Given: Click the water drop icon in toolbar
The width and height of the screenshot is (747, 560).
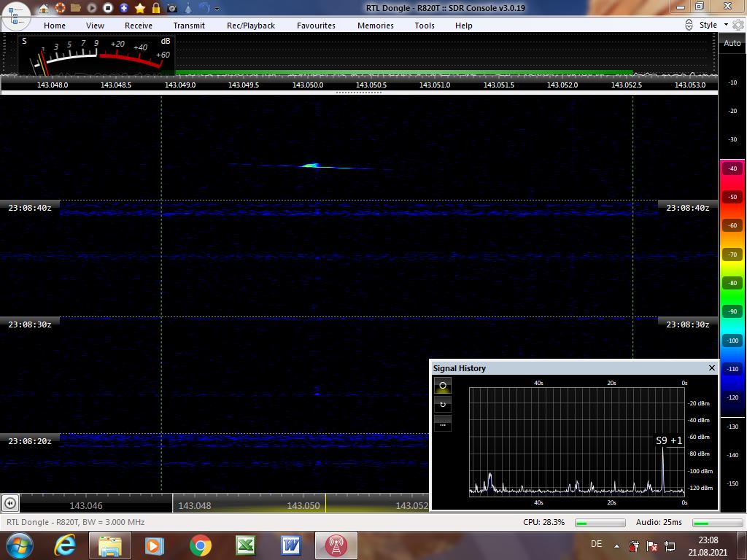Looking at the screenshot, I should (x=188, y=8).
